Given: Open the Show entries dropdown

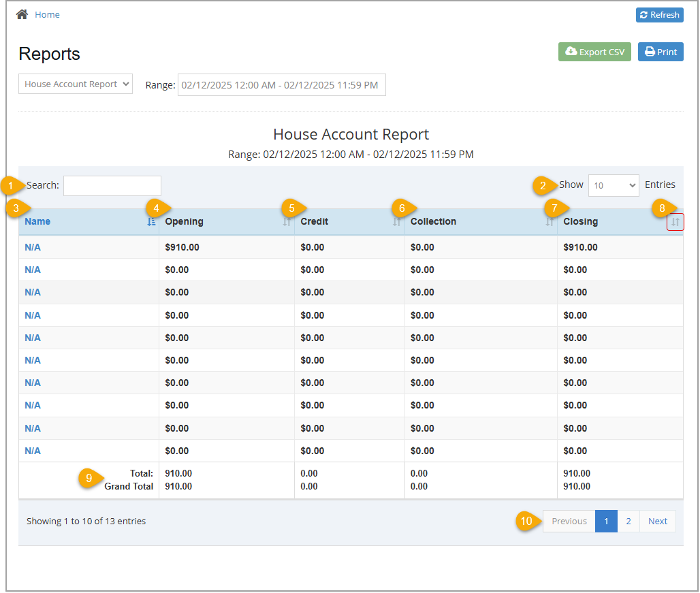Looking at the screenshot, I should click(x=613, y=185).
